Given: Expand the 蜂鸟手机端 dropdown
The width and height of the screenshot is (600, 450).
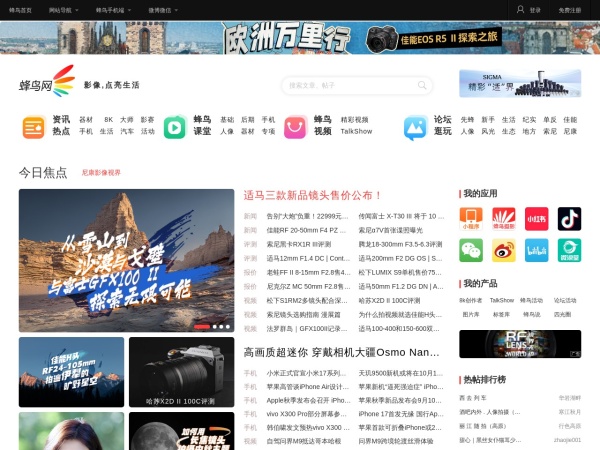Looking at the screenshot, I should click(113, 10).
